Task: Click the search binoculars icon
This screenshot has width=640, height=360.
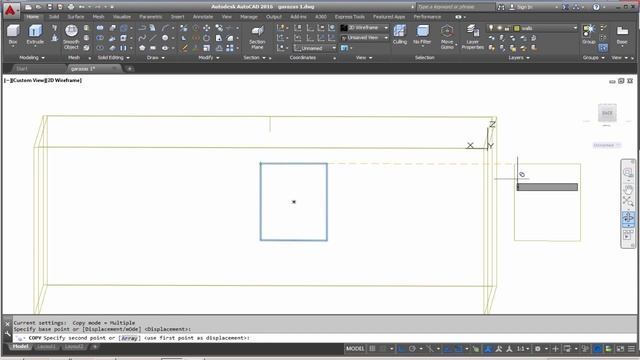Action: (501, 7)
